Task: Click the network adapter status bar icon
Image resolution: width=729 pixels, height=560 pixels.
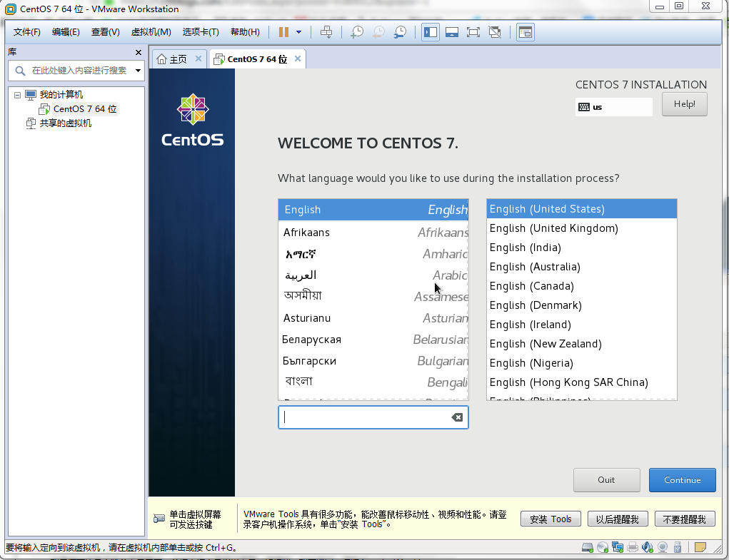Action: 618,547
